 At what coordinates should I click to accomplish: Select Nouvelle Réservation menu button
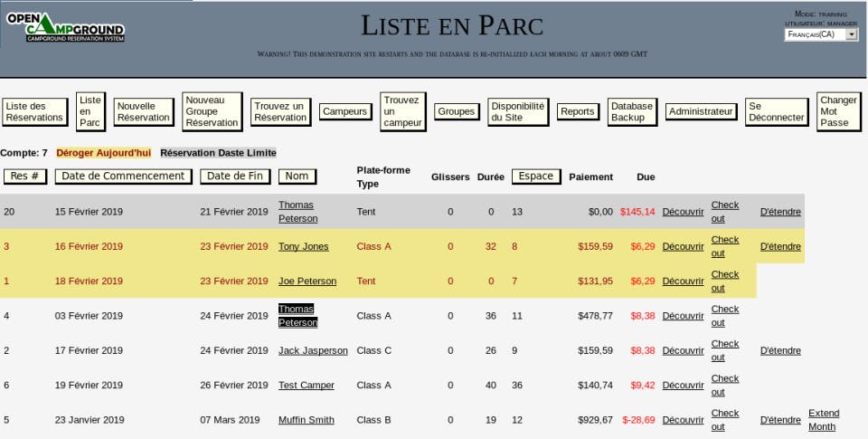pos(144,112)
